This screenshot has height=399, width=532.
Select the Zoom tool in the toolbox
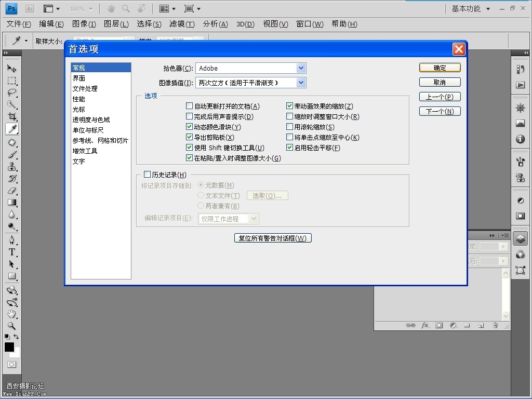click(11, 326)
